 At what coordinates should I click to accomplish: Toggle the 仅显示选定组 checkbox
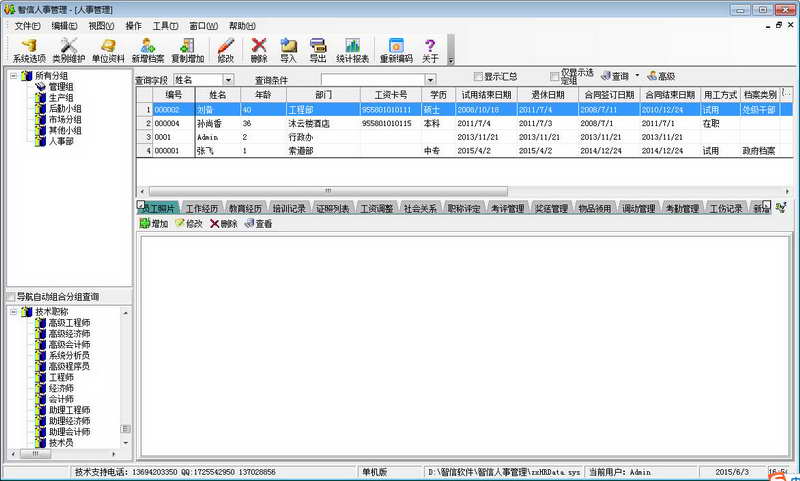pos(555,77)
